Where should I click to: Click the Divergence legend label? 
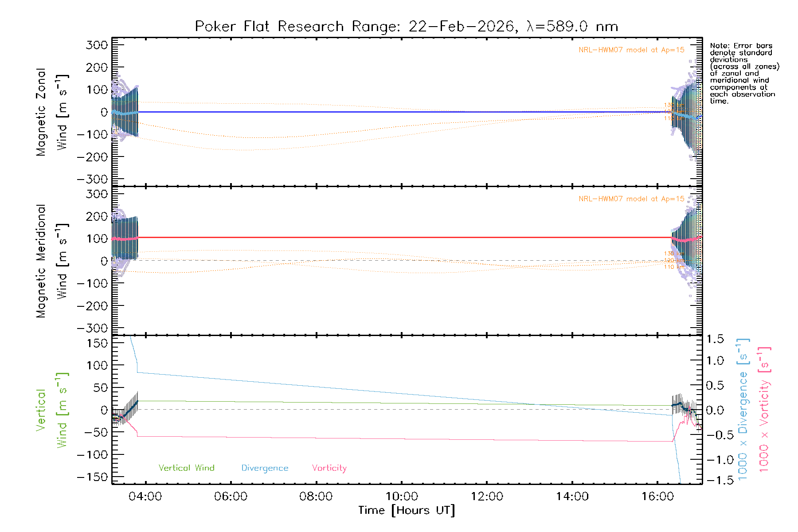(x=265, y=468)
